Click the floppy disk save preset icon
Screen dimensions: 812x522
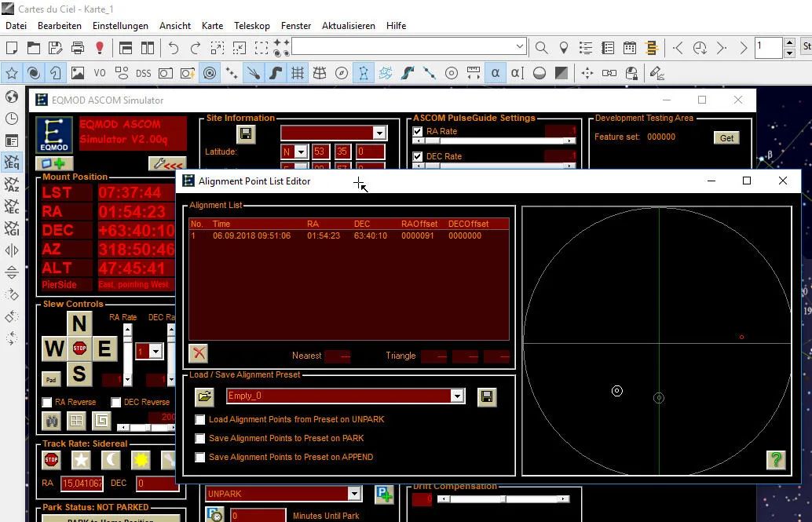tap(487, 396)
